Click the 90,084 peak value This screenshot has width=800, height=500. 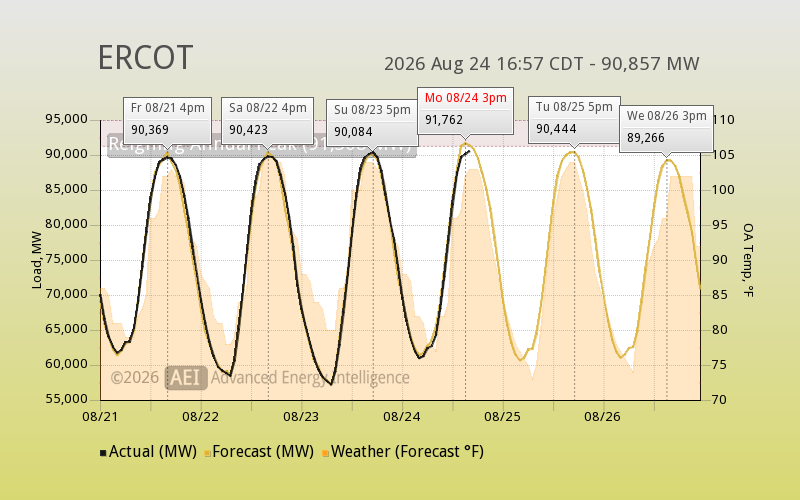point(353,132)
